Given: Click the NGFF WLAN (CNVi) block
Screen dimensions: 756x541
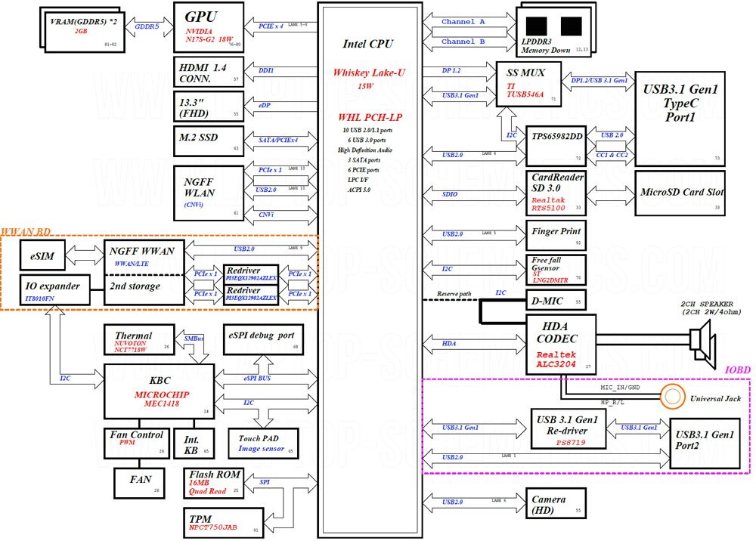Looking at the screenshot, I should [209, 193].
